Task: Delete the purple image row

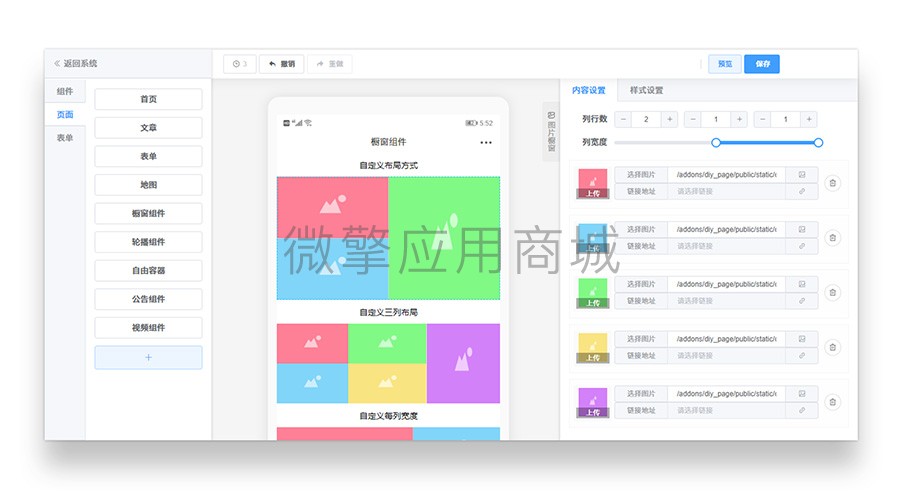Action: pyautogui.click(x=832, y=402)
